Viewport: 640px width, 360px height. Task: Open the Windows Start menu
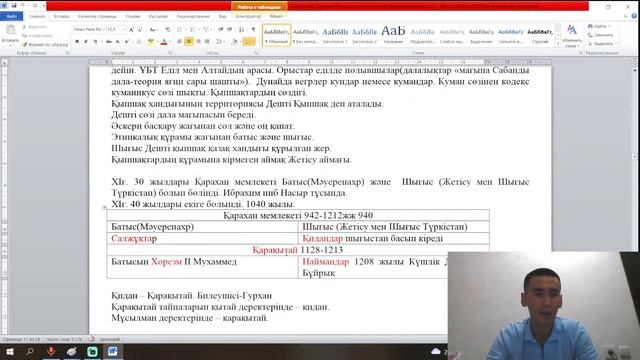[x=9, y=351]
